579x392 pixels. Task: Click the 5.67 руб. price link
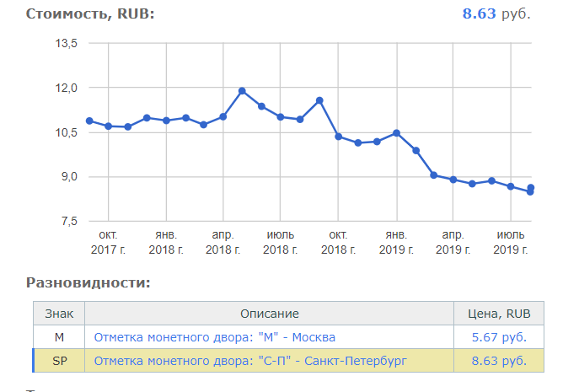coord(499,337)
